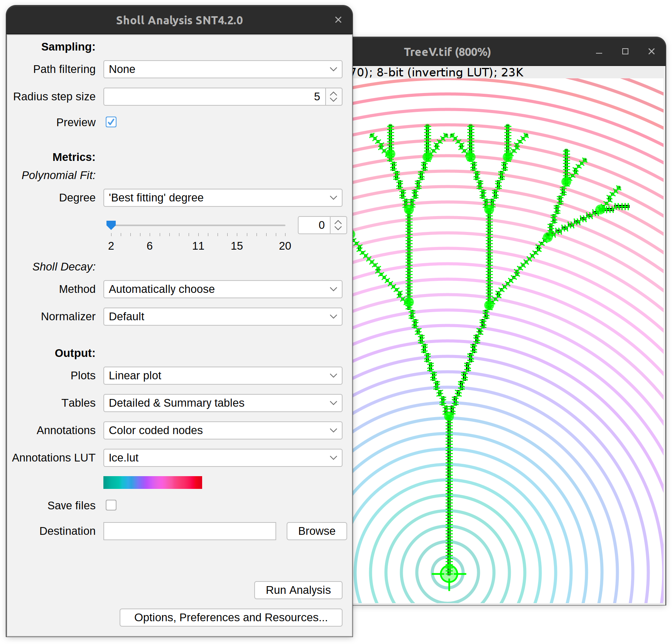Decrement the polynomial degree spinner
The image size is (672, 644).
[338, 228]
